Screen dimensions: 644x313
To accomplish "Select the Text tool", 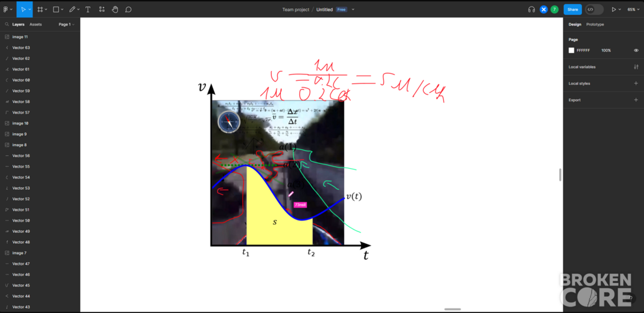I will [x=88, y=9].
